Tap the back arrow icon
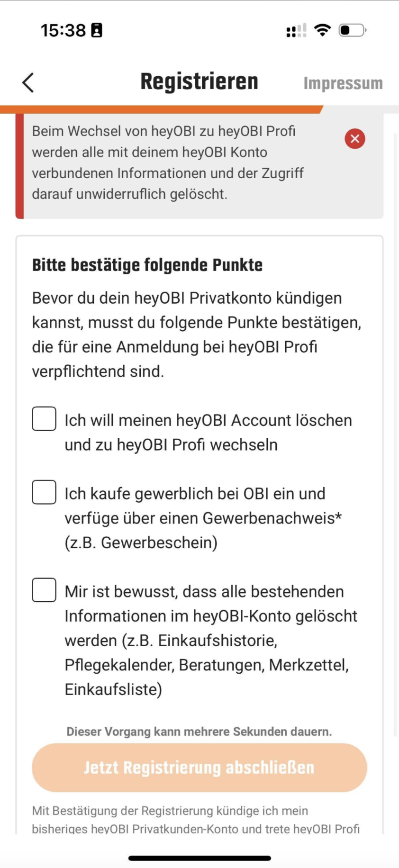399x868 pixels. (28, 82)
